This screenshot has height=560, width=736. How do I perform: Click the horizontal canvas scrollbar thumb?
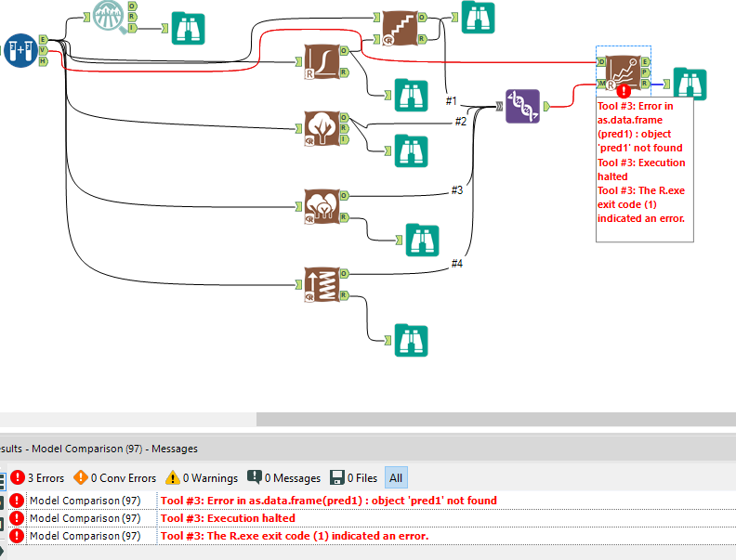click(x=496, y=419)
